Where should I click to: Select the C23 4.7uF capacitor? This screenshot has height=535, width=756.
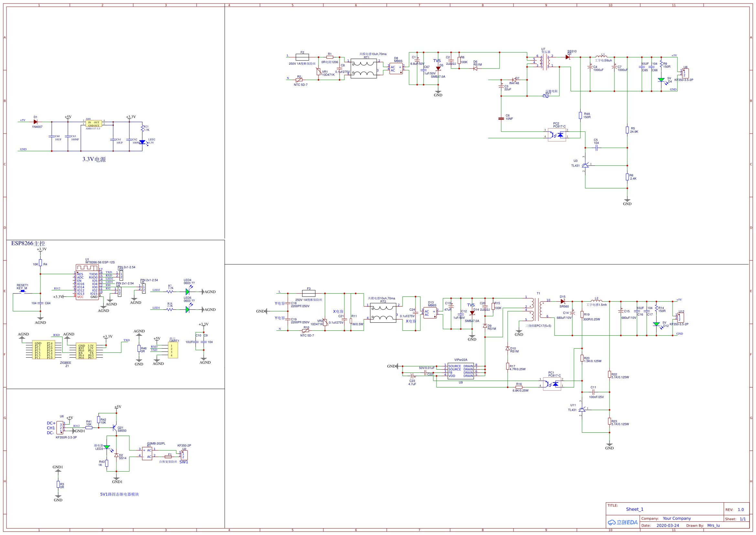click(412, 375)
